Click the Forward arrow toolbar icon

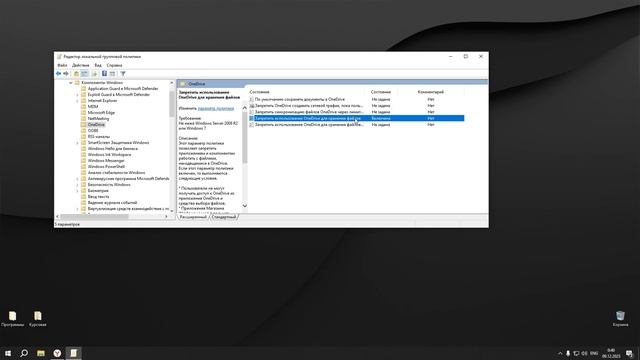click(66, 73)
